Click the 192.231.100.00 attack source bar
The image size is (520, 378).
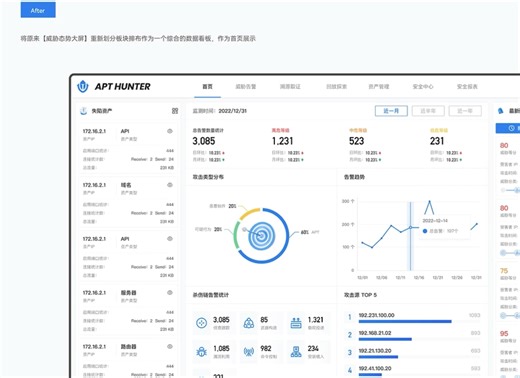pyautogui.click(x=405, y=322)
